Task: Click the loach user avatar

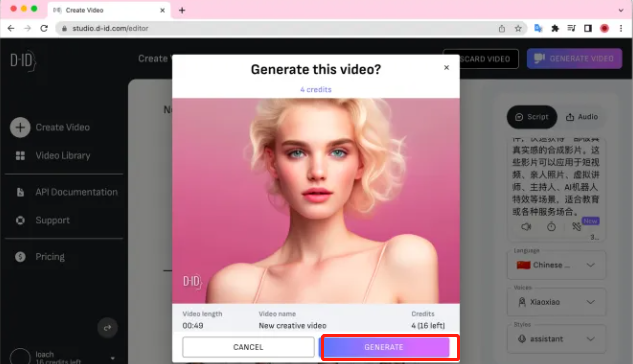Action: (x=20, y=357)
